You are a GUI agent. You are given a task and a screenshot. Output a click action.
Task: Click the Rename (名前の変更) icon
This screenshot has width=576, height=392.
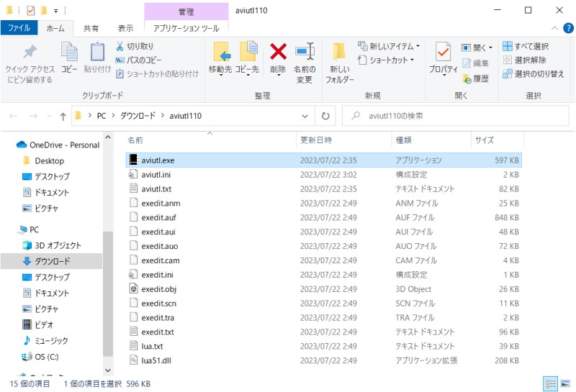305,51
